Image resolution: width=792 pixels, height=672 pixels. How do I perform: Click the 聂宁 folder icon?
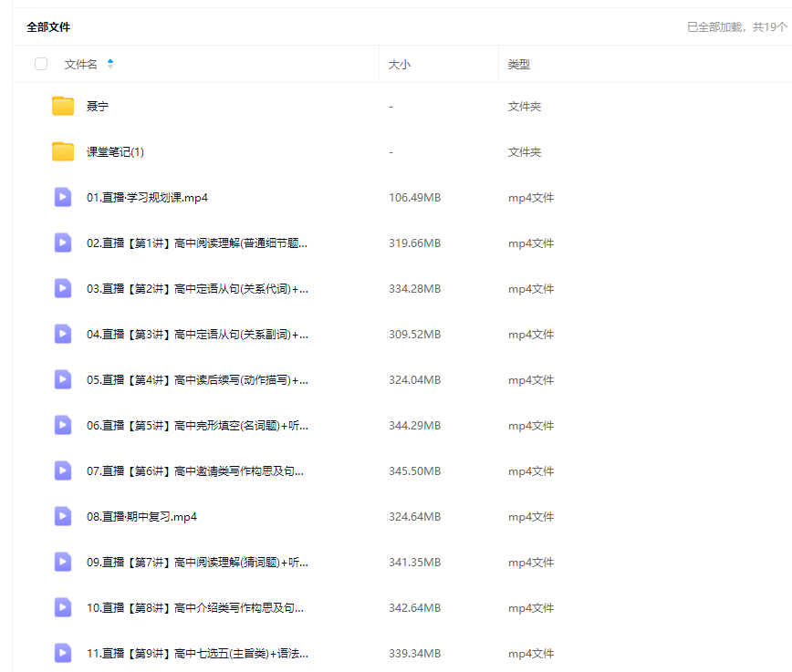(63, 107)
